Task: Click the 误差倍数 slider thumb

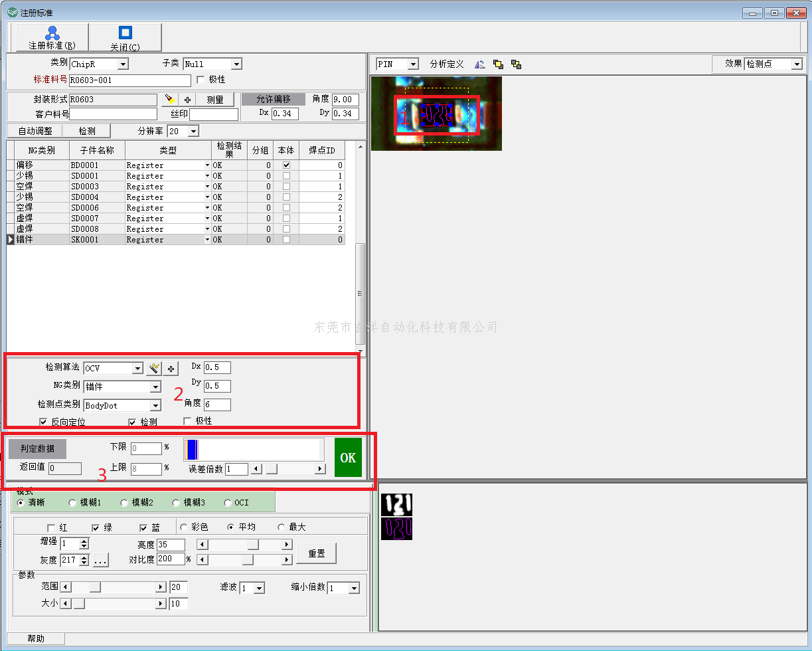Action: (272, 469)
